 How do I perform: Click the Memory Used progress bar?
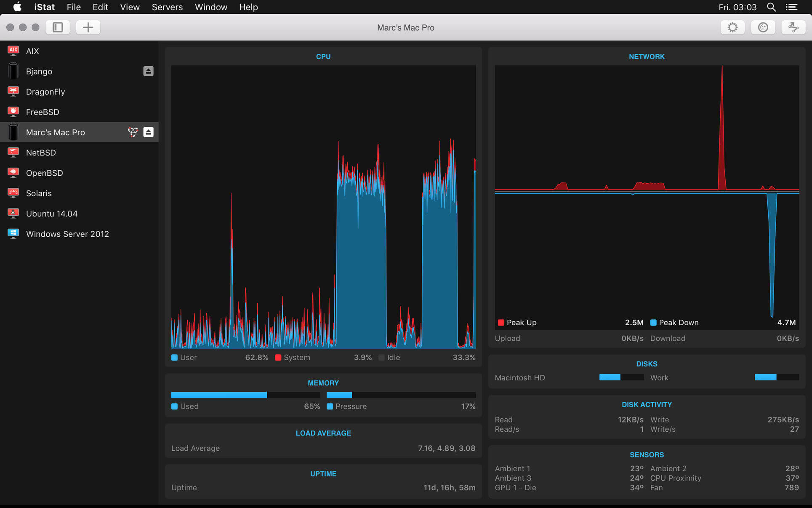[x=245, y=395]
